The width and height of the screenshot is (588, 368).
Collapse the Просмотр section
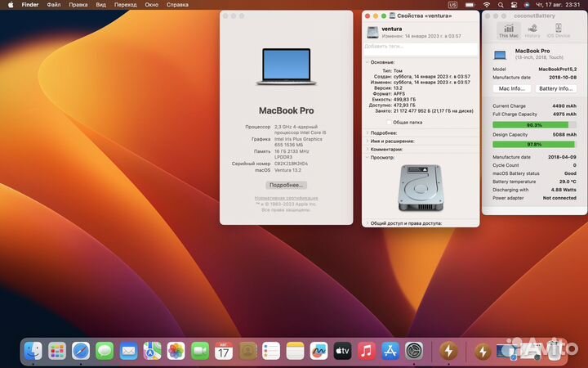pyautogui.click(x=367, y=158)
